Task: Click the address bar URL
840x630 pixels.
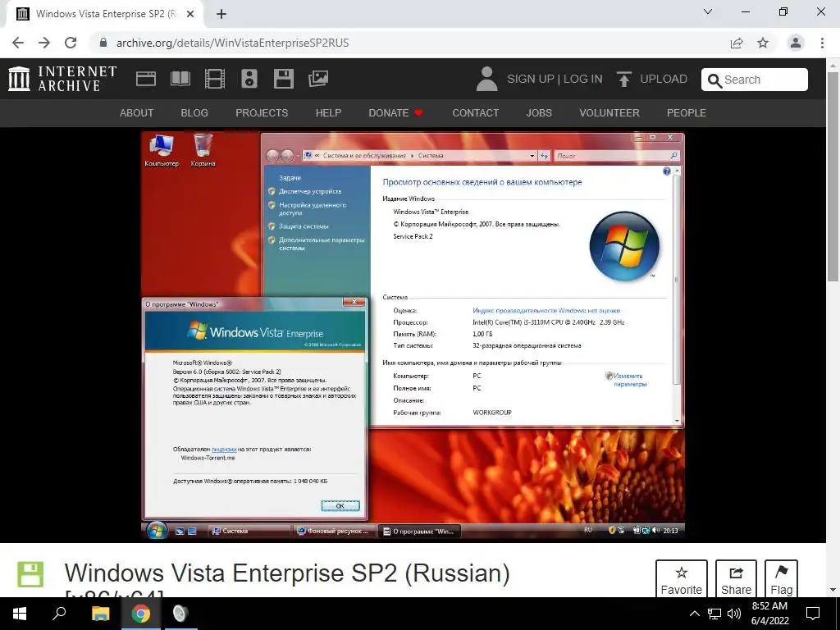Action: click(x=232, y=43)
